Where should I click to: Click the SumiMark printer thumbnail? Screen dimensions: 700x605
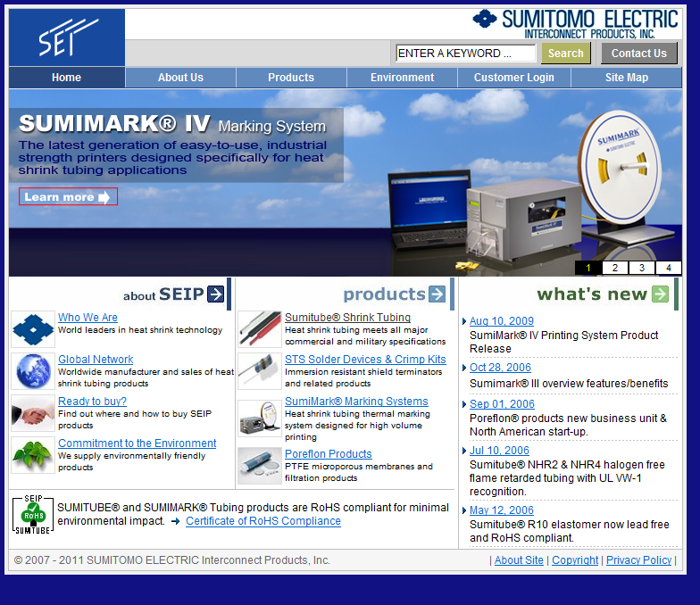pos(260,419)
